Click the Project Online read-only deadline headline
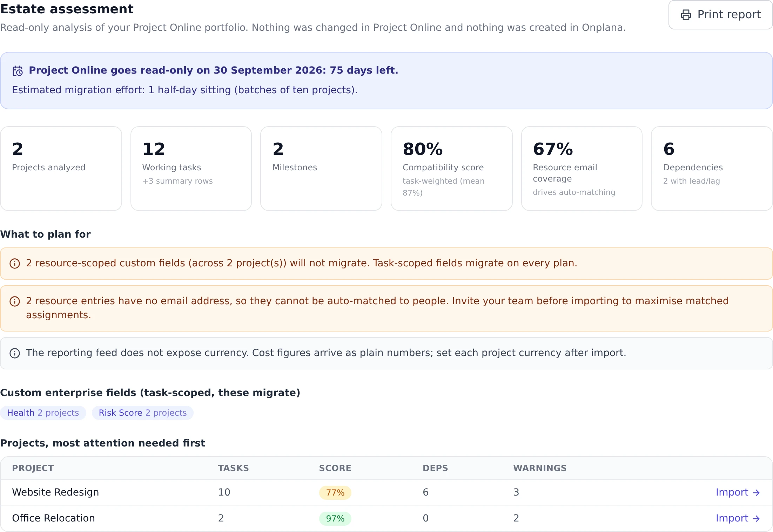Screen dimensions: 773x532 [x=214, y=70]
